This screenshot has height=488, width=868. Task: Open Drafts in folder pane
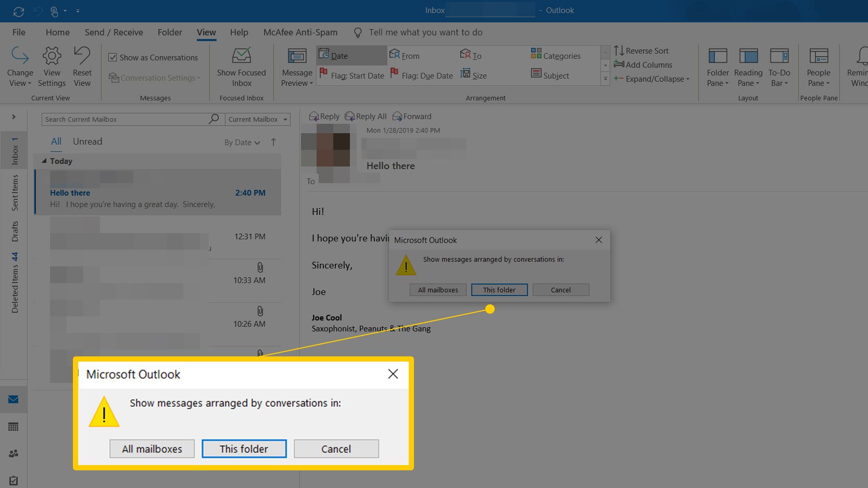[x=15, y=232]
